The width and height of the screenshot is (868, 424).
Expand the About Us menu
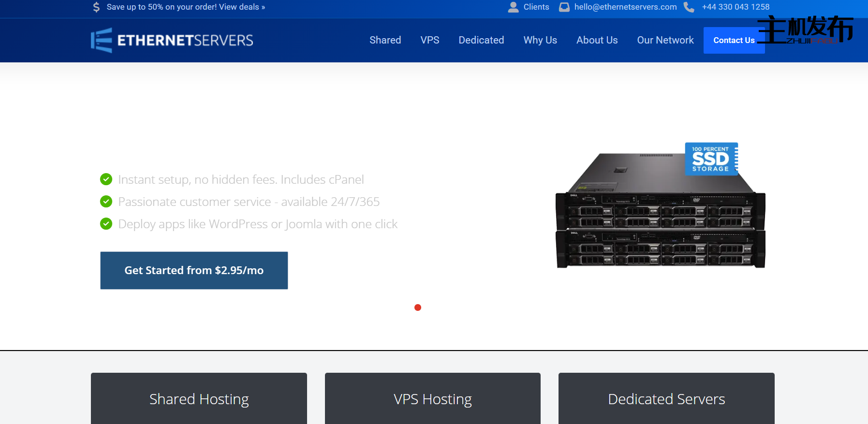coord(597,40)
